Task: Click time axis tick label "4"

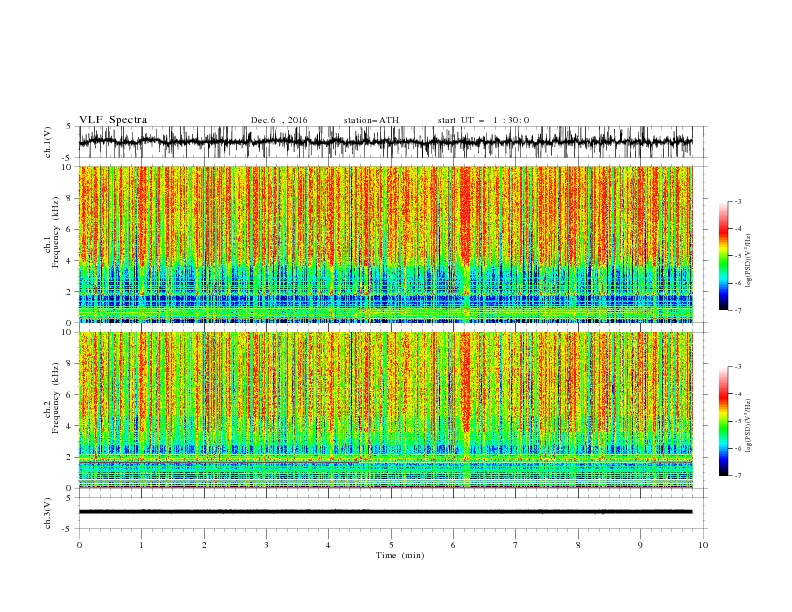Action: [x=328, y=545]
